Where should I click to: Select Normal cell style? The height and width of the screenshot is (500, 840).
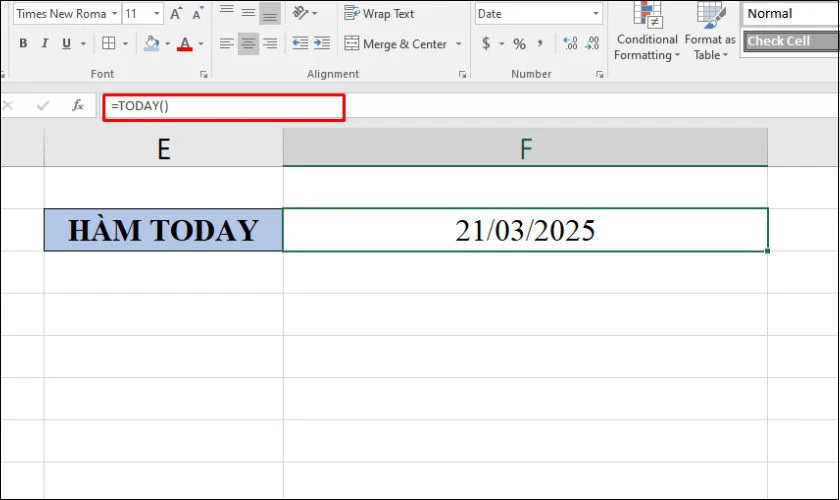tap(790, 13)
